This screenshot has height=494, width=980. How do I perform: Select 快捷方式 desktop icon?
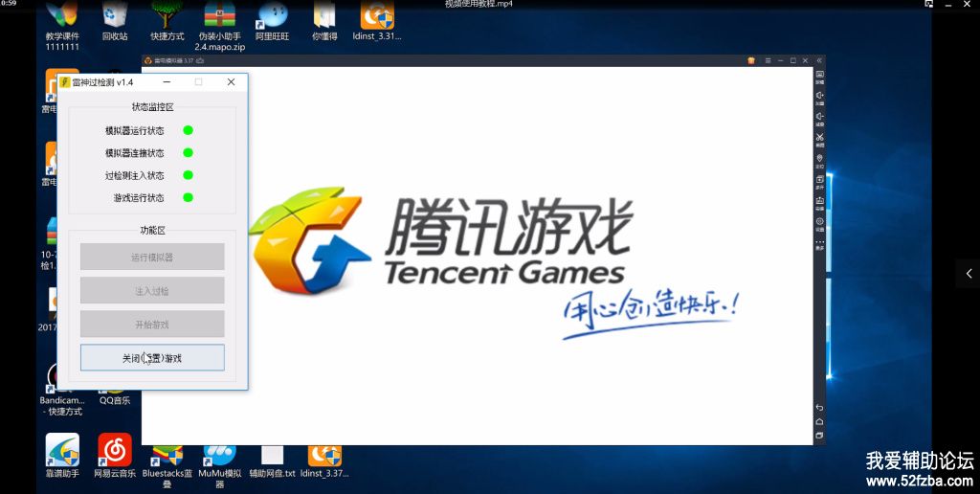click(167, 22)
